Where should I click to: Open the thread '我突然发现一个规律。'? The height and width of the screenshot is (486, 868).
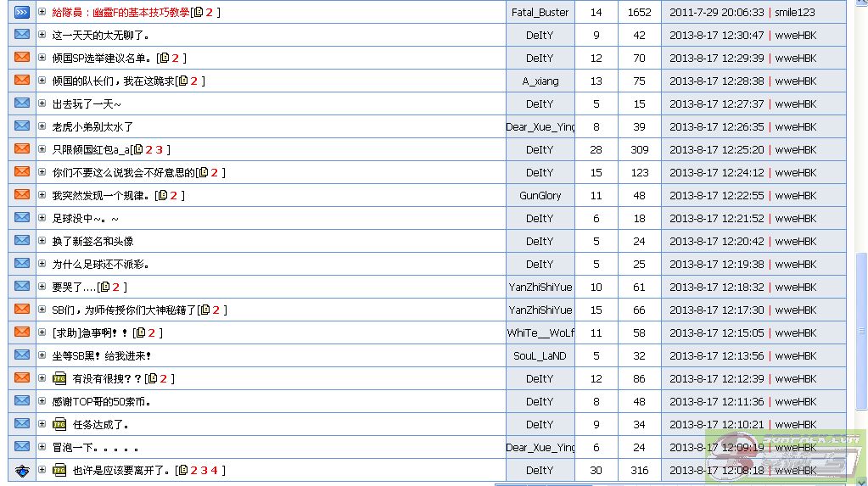[x=101, y=195]
